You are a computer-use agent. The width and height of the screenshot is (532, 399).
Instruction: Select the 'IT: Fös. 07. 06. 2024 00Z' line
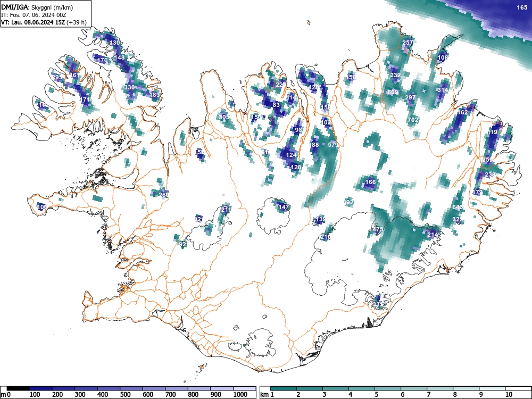pos(34,15)
